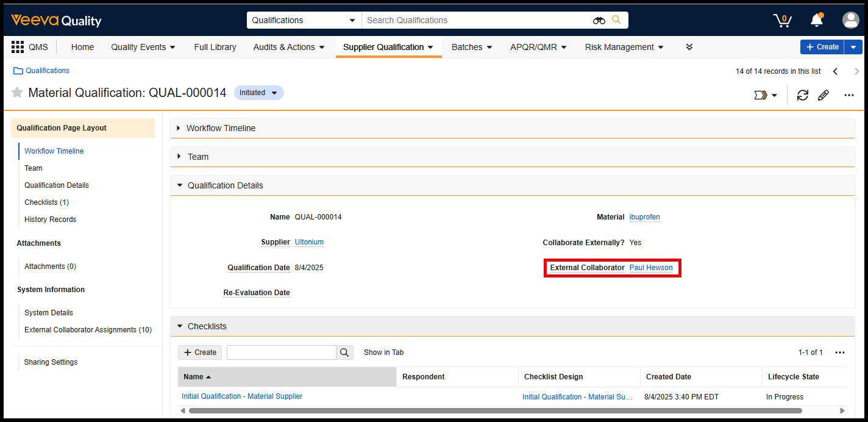The height and width of the screenshot is (422, 868).
Task: Open the Qualifications breadcrumb link
Action: click(x=48, y=71)
